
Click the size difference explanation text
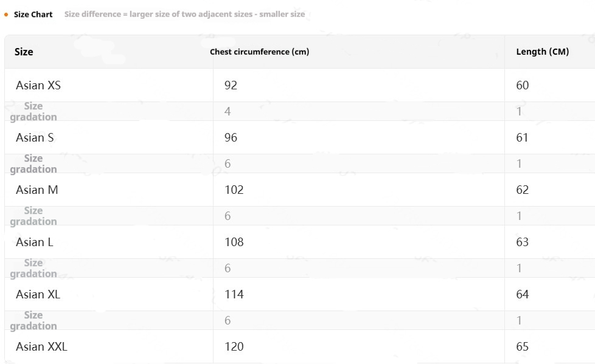[x=184, y=14]
